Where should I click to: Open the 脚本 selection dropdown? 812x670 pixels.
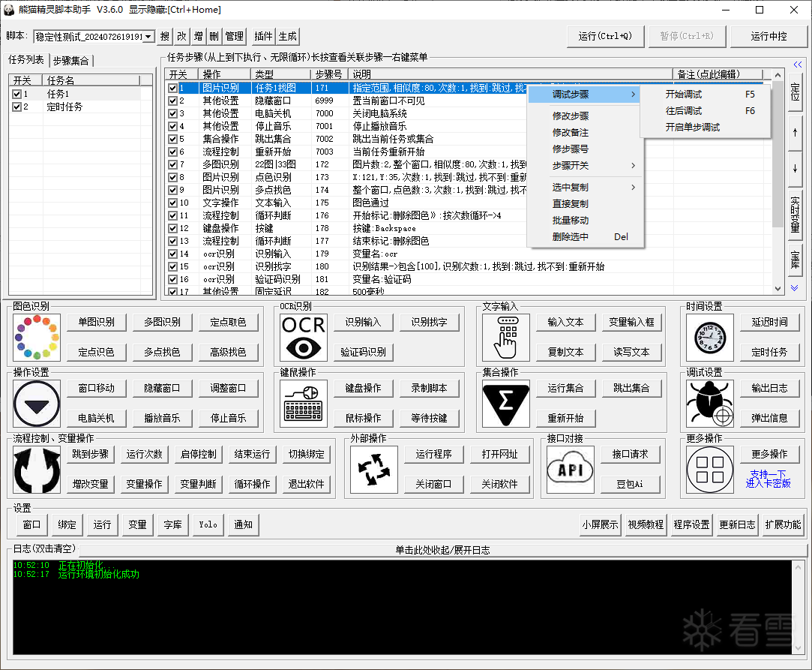point(148,36)
